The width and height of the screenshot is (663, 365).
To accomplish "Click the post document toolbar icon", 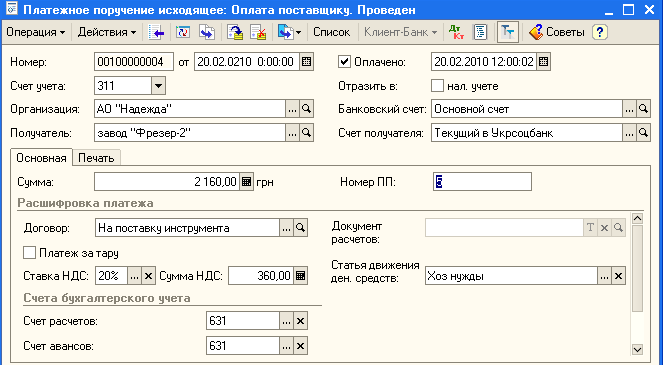I will point(235,32).
